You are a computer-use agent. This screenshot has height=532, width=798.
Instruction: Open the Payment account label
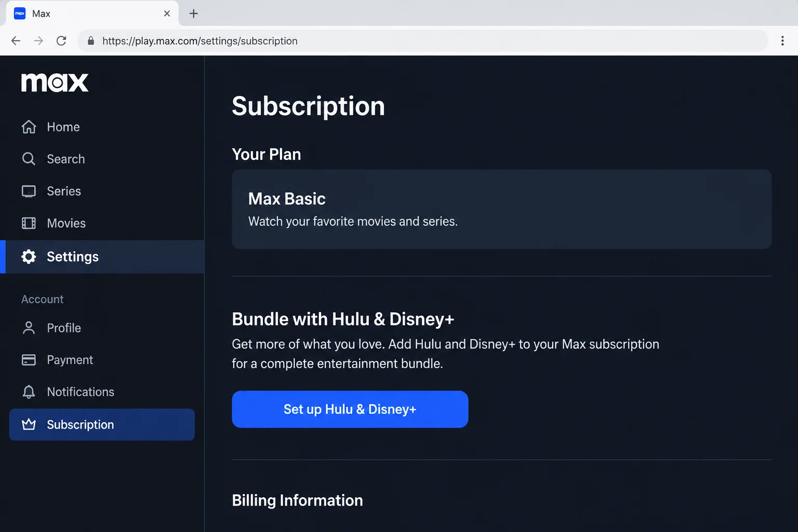coord(70,360)
